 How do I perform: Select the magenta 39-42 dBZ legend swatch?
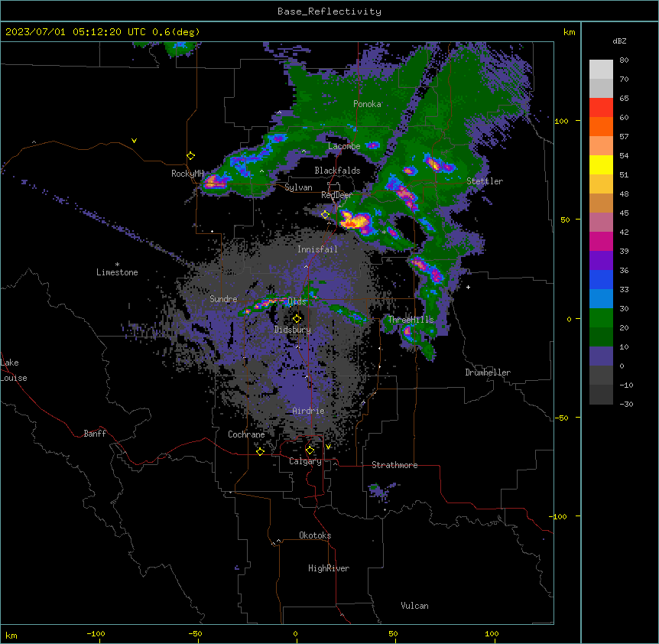click(601, 242)
